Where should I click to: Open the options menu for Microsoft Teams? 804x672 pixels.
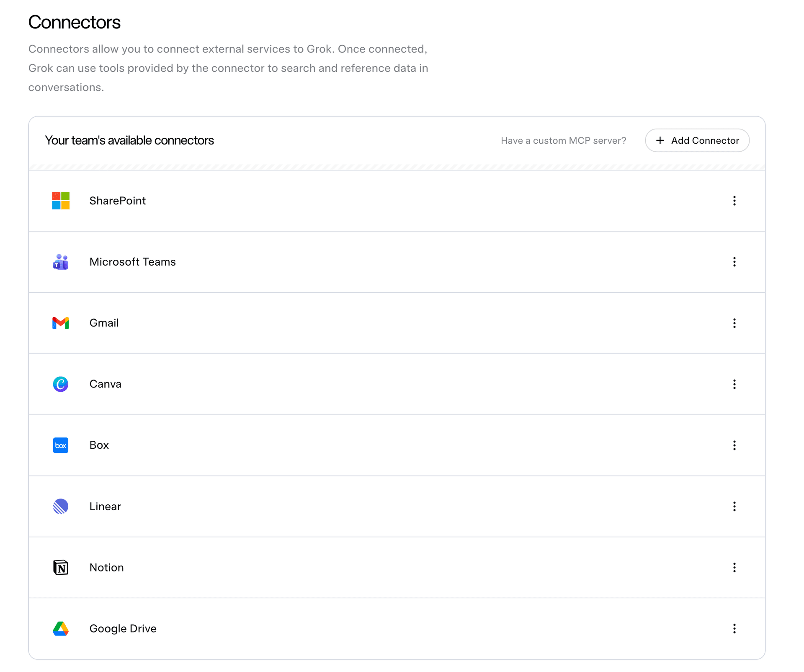[734, 262]
